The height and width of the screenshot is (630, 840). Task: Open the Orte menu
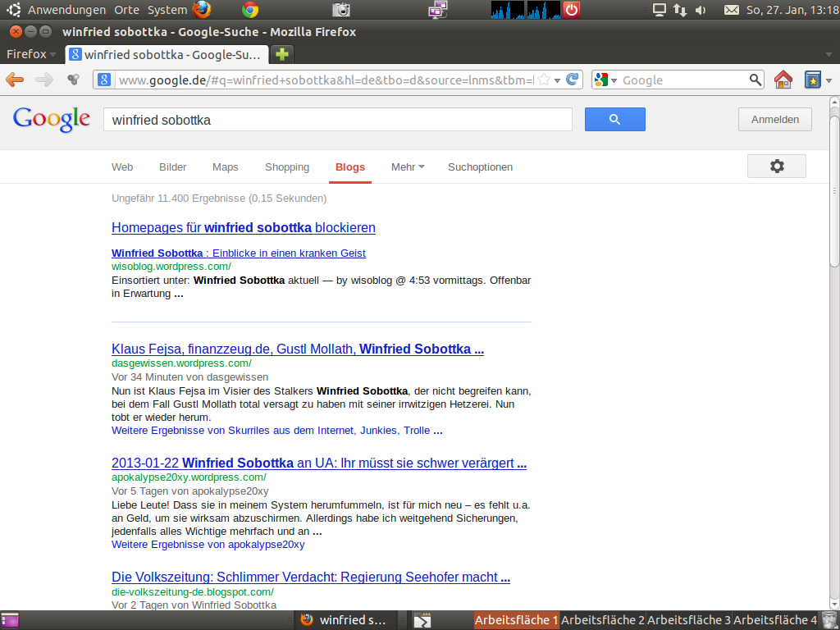tap(126, 10)
